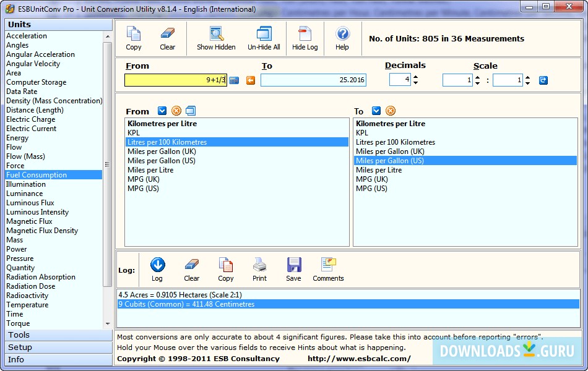Open the Info panel

(59, 359)
